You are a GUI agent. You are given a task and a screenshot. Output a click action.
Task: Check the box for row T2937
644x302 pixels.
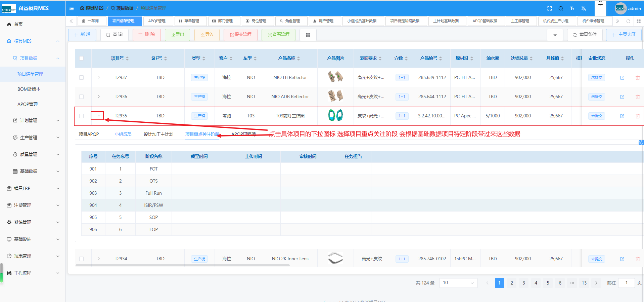81,77
